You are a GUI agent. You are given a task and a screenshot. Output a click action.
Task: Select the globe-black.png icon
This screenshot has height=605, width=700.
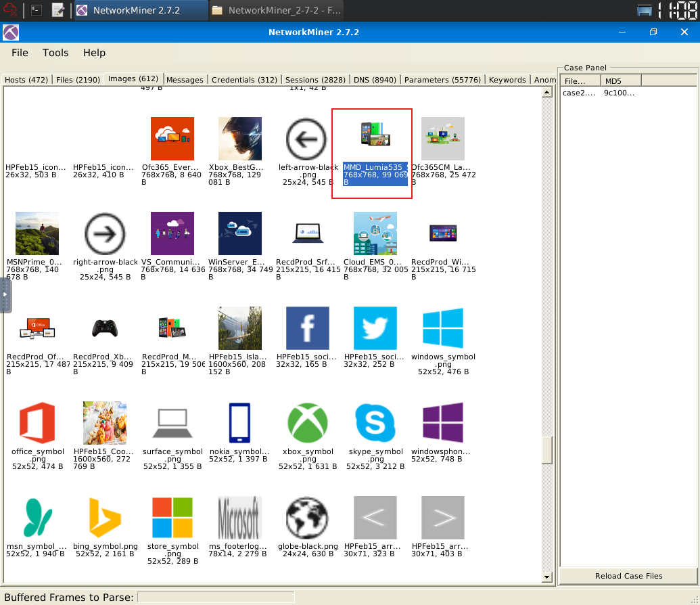[x=307, y=518]
